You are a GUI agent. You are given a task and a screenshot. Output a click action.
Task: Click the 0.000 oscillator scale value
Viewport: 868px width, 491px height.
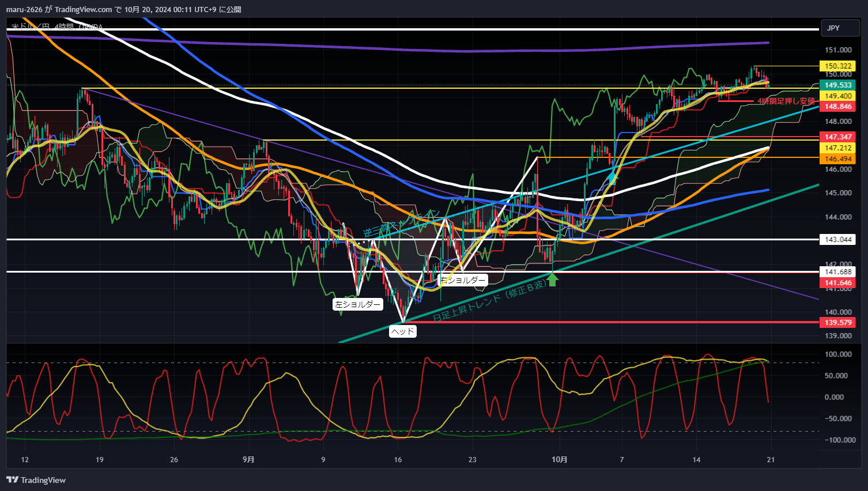click(x=834, y=397)
